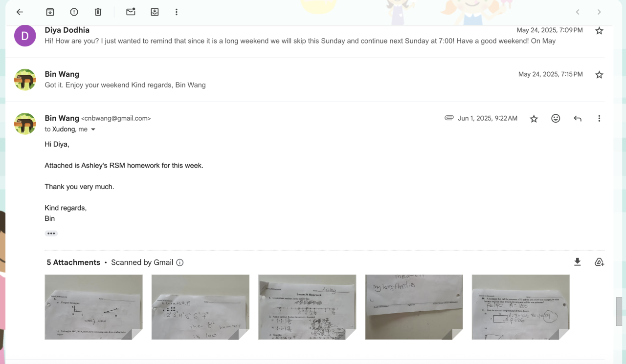Screen dimensions: 626x364
Task: Go back to inbox with back arrow
Action: click(x=20, y=12)
